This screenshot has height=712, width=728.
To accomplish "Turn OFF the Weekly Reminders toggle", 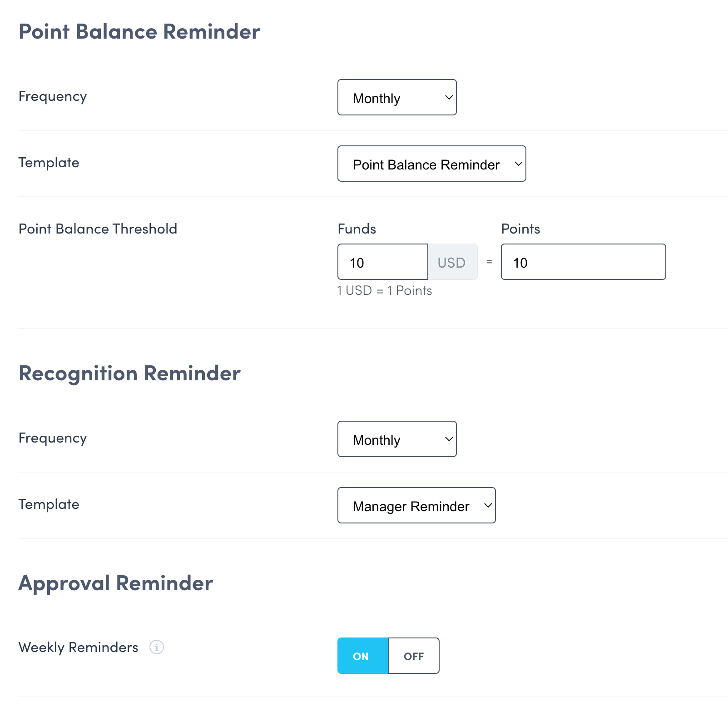I will tap(414, 656).
